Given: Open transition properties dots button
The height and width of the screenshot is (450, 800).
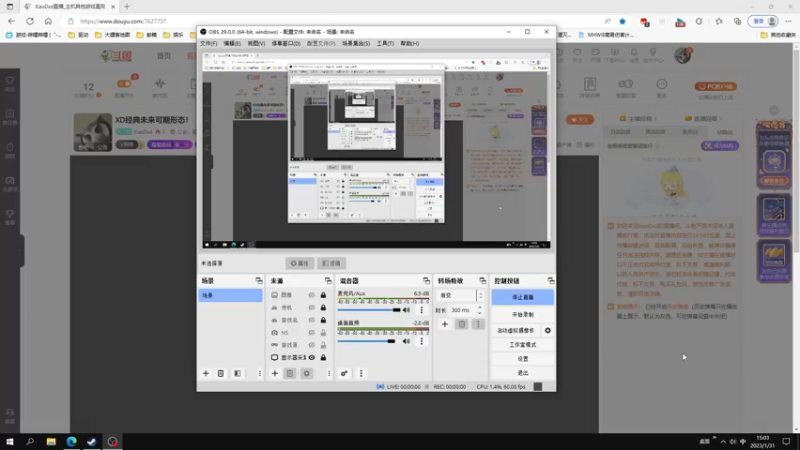Looking at the screenshot, I should click(x=478, y=324).
